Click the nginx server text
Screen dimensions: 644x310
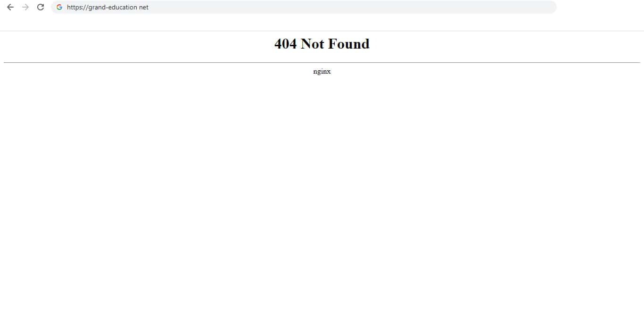tap(322, 71)
